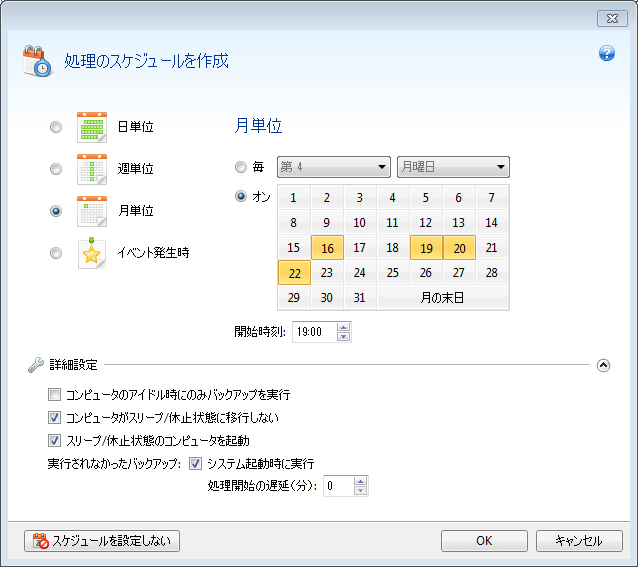Screen dimensions: 638x567
Task: Uncheck システム起動時に実行 checkbox
Action: tap(195, 463)
